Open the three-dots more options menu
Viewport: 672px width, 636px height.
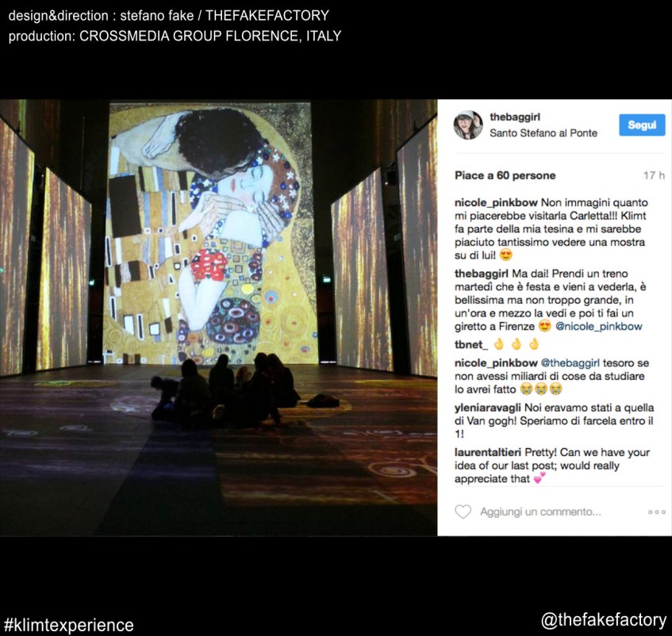[657, 511]
